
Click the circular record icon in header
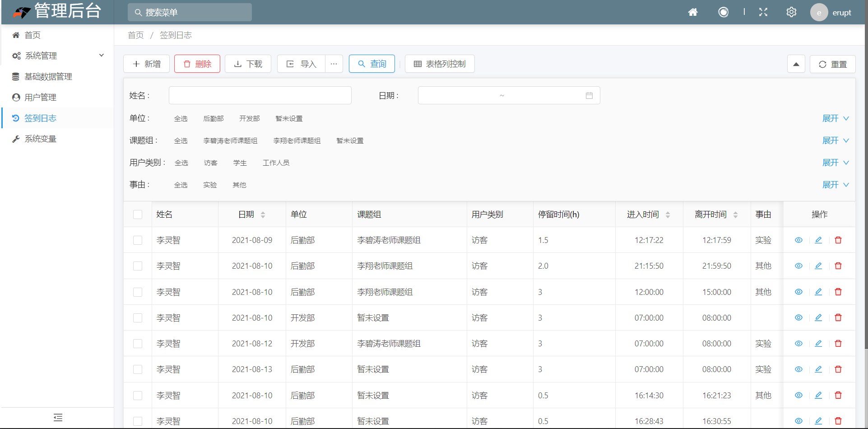click(x=723, y=12)
